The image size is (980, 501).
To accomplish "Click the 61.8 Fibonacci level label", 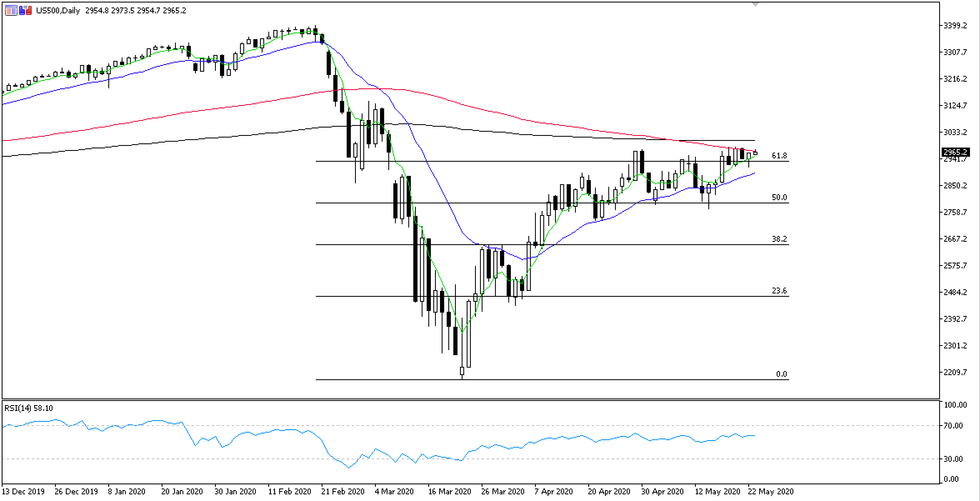I will [x=779, y=155].
